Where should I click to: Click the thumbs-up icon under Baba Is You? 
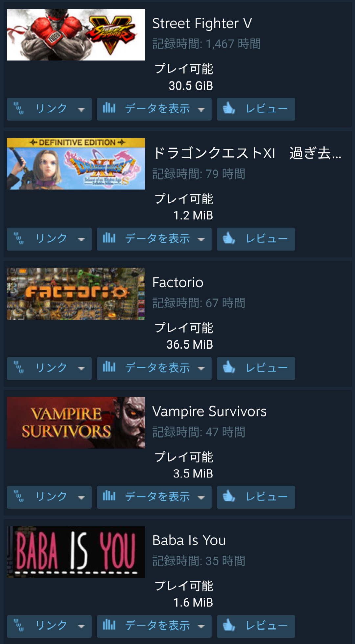pos(229,625)
